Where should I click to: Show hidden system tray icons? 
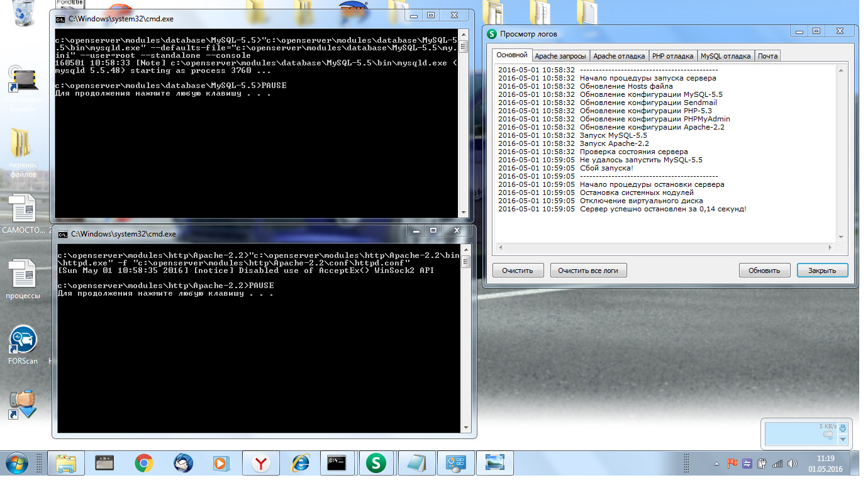tap(716, 464)
